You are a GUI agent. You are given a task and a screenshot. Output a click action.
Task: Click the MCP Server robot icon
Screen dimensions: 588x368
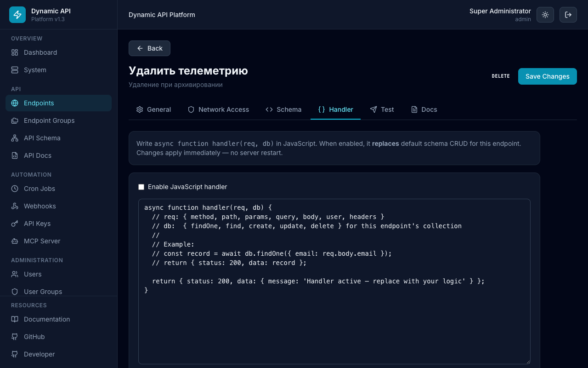click(15, 241)
